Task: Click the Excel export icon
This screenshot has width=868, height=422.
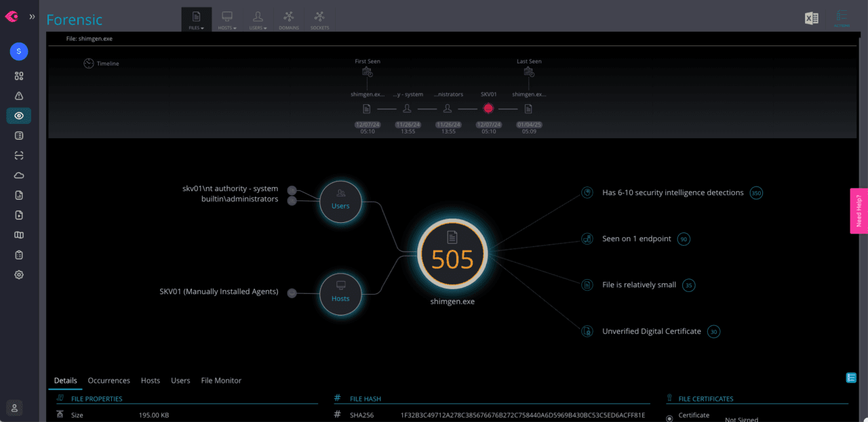Action: pos(811,18)
